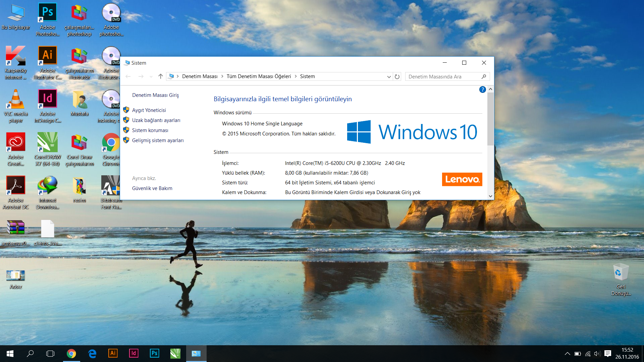Screen dimensions: 644x362
Task: Open the Windows Start menu
Action: pyautogui.click(x=10, y=354)
